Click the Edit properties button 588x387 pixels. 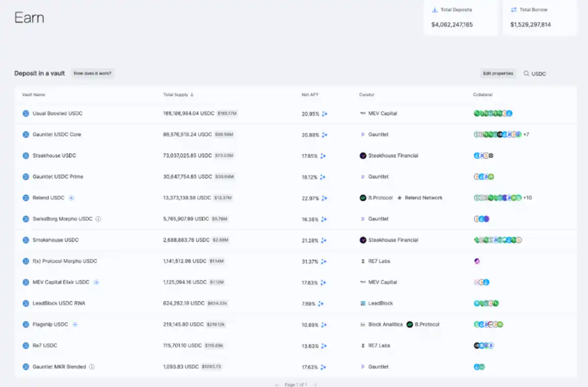498,74
